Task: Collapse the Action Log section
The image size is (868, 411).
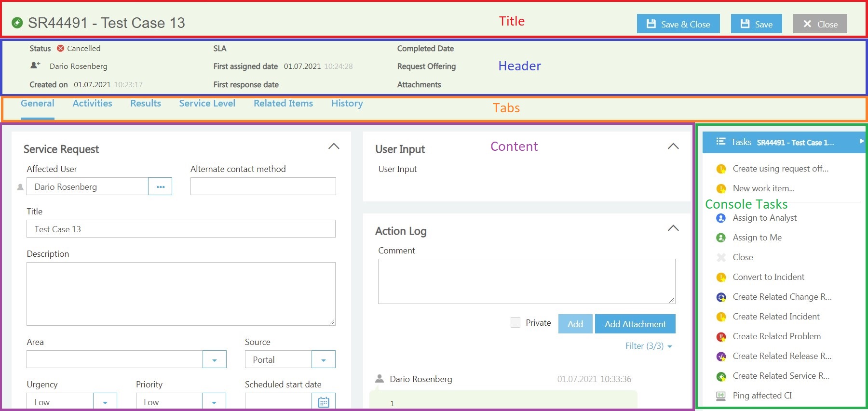Action: coord(673,228)
